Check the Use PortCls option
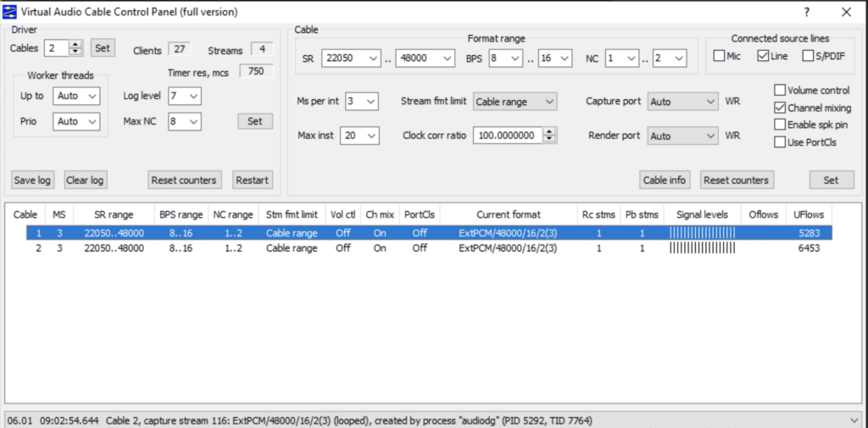This screenshot has width=868, height=428. pos(780,142)
